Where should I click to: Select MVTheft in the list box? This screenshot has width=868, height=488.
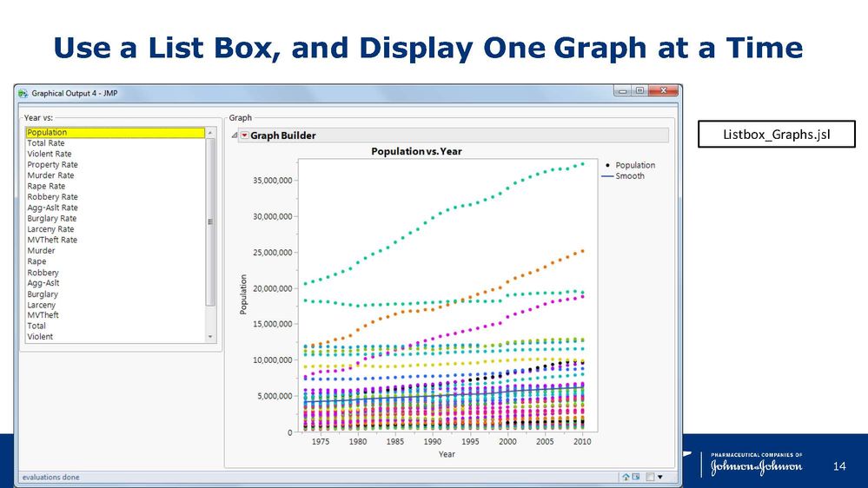(116, 315)
